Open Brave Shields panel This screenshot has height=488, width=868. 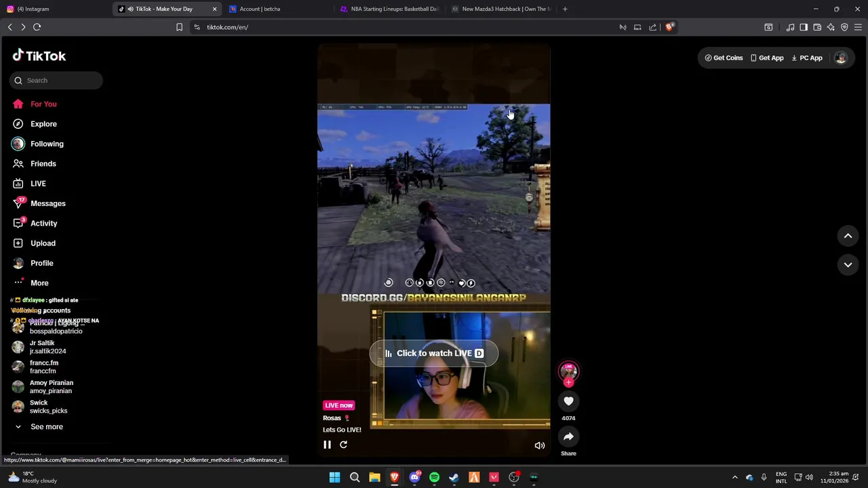tap(669, 27)
